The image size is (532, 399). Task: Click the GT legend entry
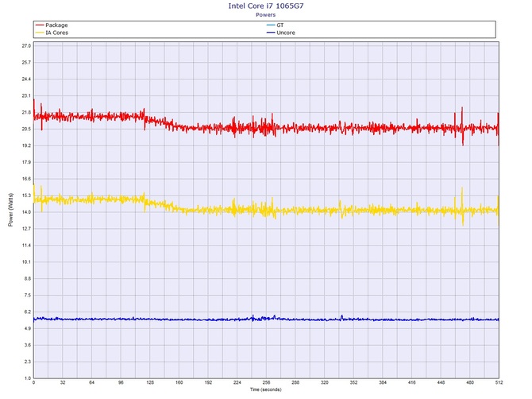(x=276, y=25)
